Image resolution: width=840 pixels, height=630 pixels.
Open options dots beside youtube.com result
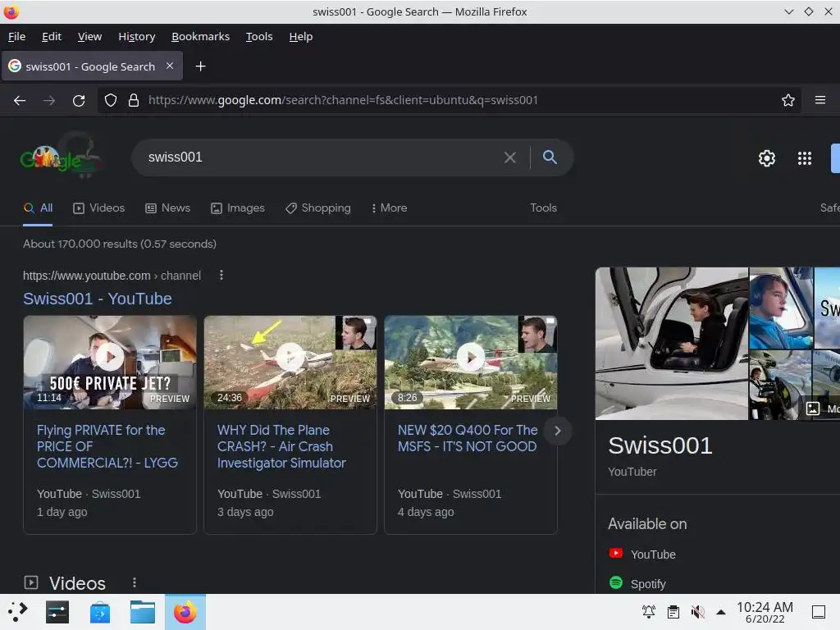point(221,276)
